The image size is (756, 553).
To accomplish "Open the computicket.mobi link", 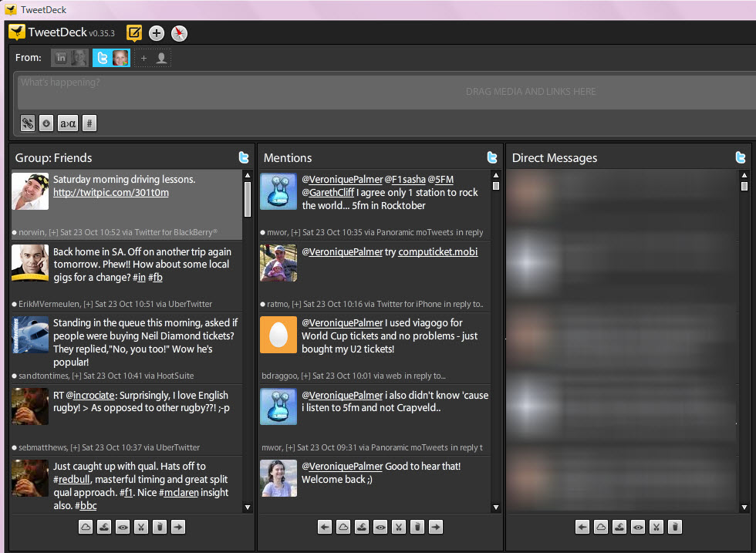I will [x=437, y=252].
